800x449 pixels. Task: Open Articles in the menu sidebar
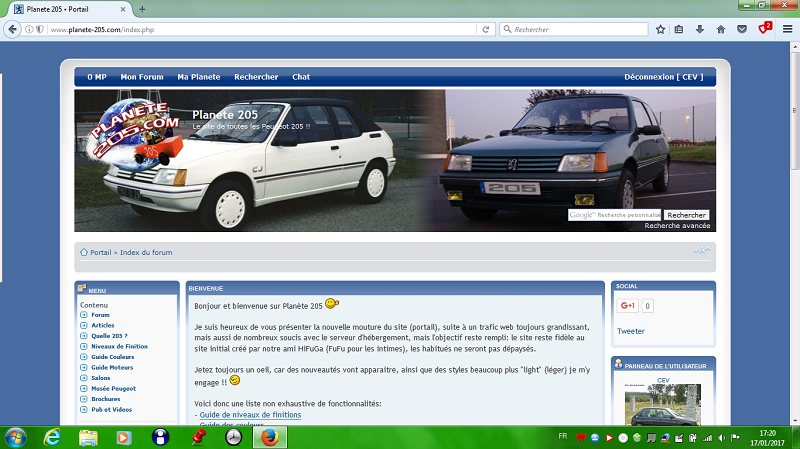[103, 325]
